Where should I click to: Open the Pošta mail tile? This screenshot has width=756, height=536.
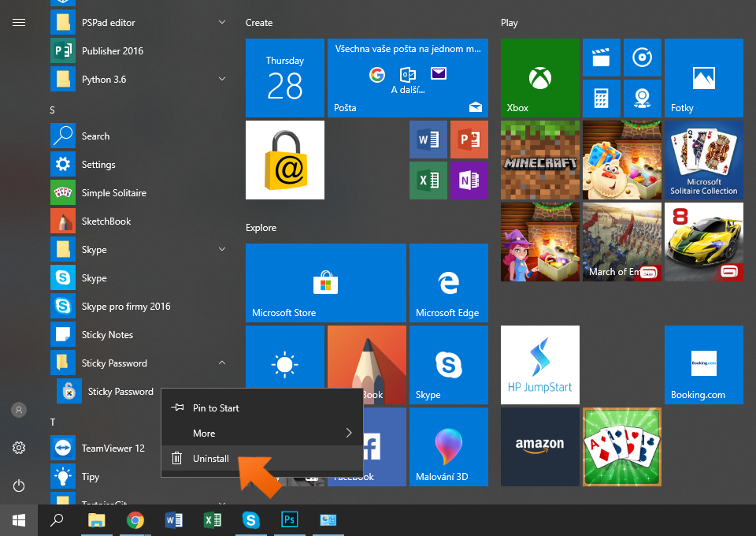[408, 78]
